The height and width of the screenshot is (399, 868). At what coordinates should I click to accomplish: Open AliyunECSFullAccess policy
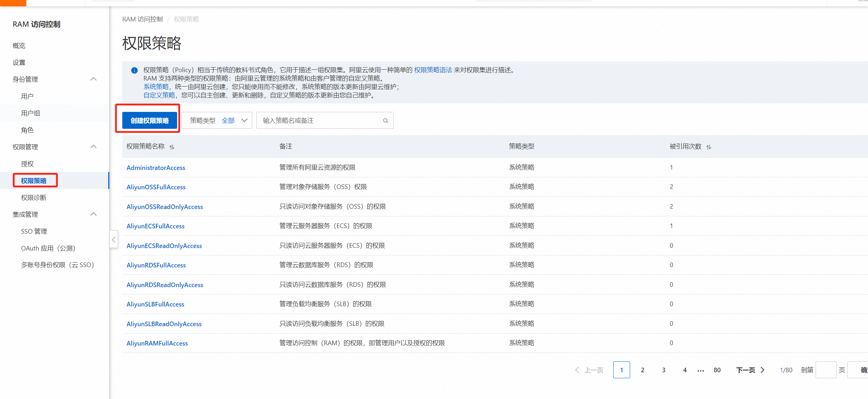click(155, 226)
